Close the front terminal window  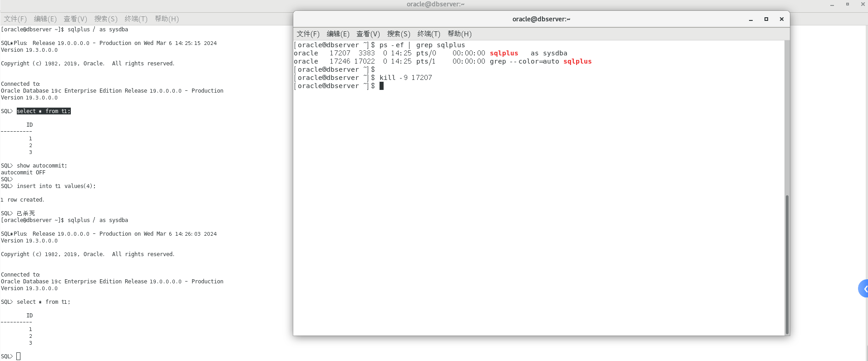click(782, 19)
